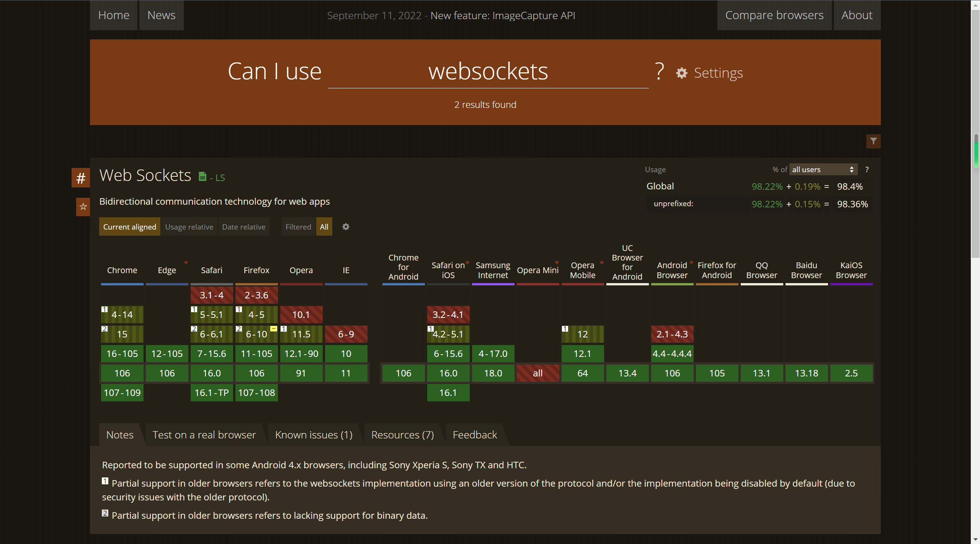Image resolution: width=980 pixels, height=544 pixels.
Task: Switch to Usage relative view
Action: click(x=189, y=227)
